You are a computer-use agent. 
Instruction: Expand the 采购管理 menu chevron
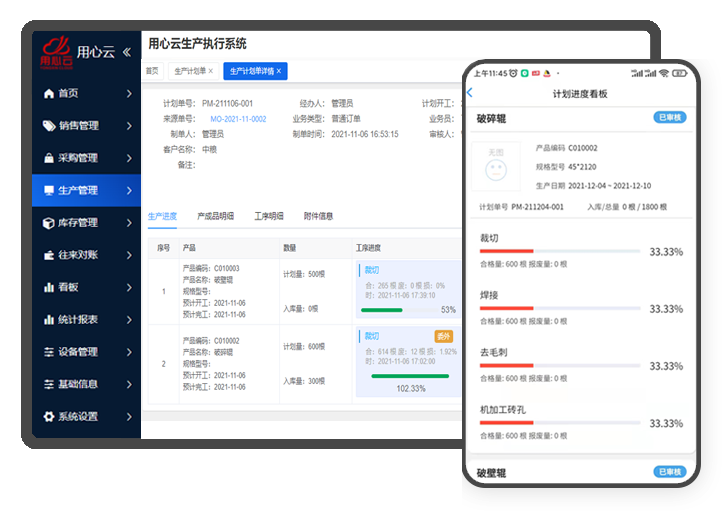pos(129,158)
